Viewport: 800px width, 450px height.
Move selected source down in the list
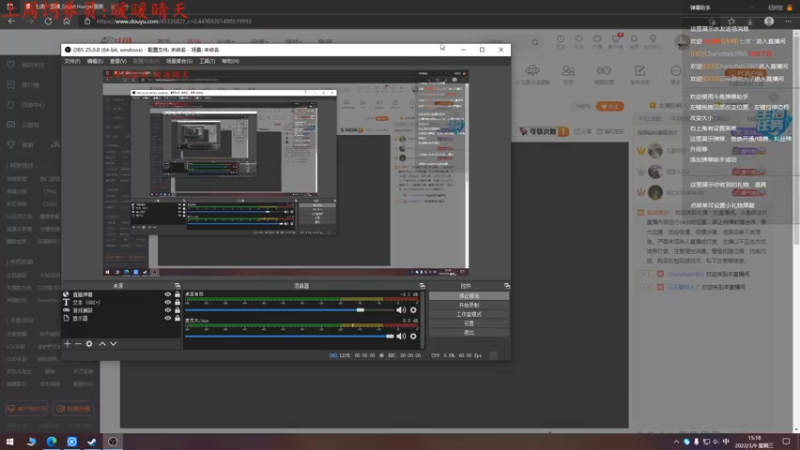tap(113, 344)
